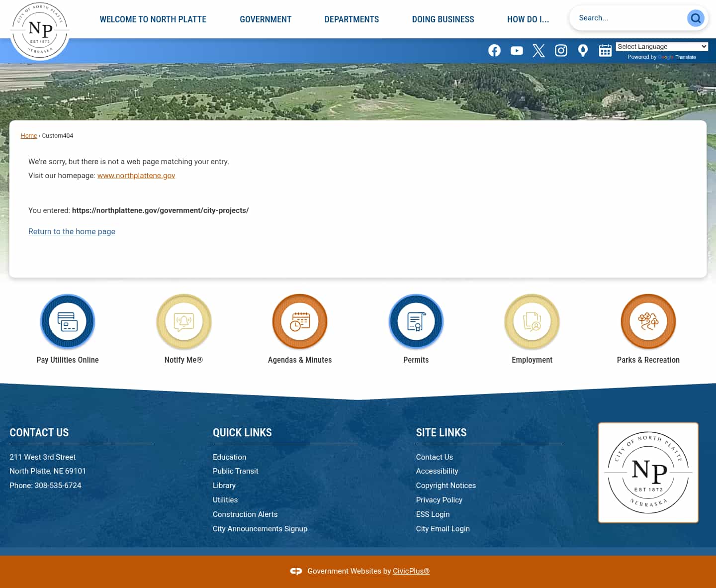Click the Notify Me® bell icon
Screen dimensions: 716x588
tap(183, 321)
